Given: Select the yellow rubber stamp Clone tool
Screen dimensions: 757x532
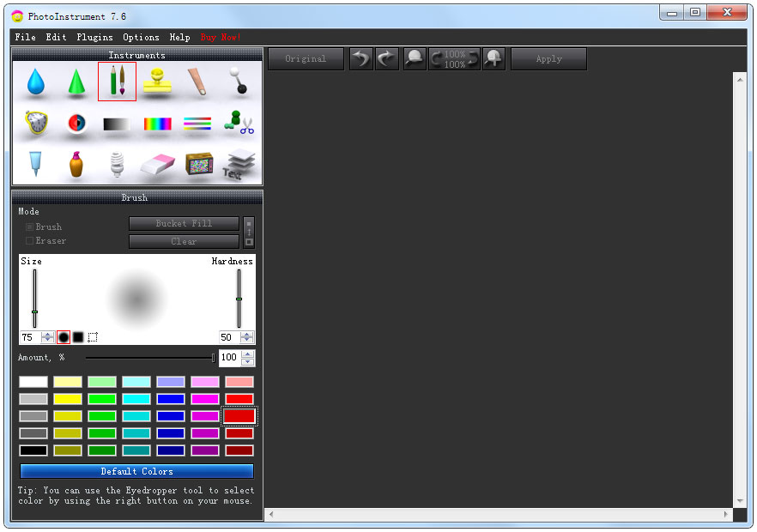Looking at the screenshot, I should 157,82.
